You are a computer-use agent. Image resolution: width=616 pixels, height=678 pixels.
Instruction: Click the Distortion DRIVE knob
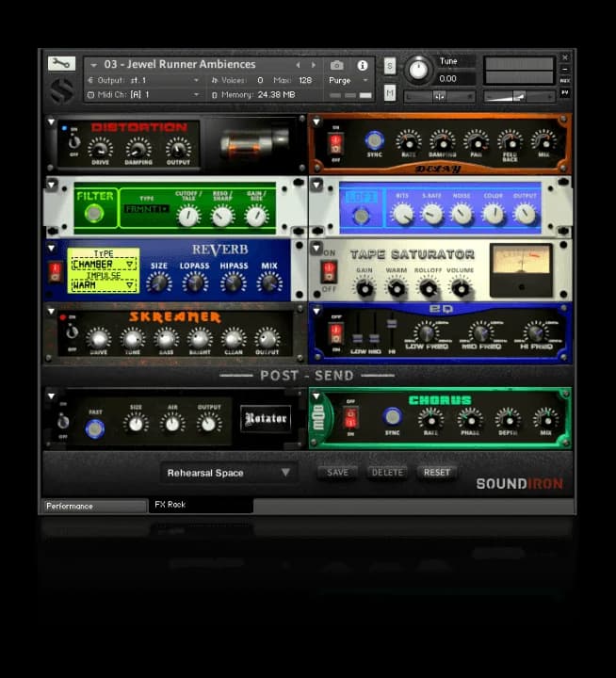[101, 146]
